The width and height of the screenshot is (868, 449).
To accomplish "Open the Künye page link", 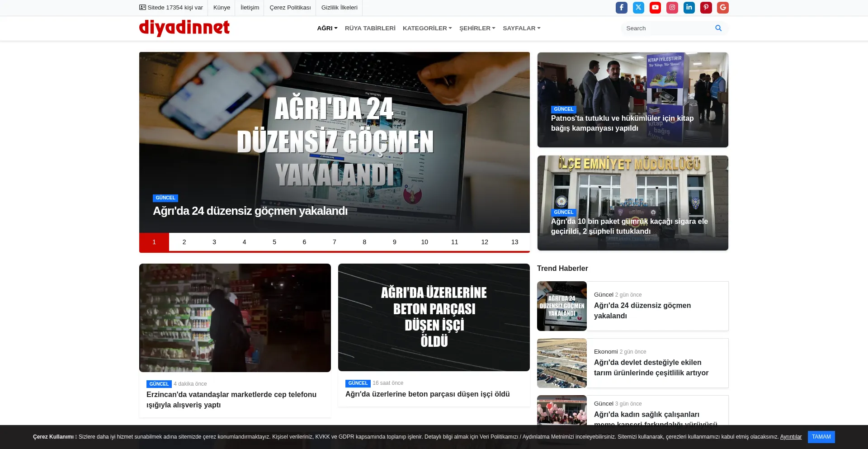I will (222, 7).
